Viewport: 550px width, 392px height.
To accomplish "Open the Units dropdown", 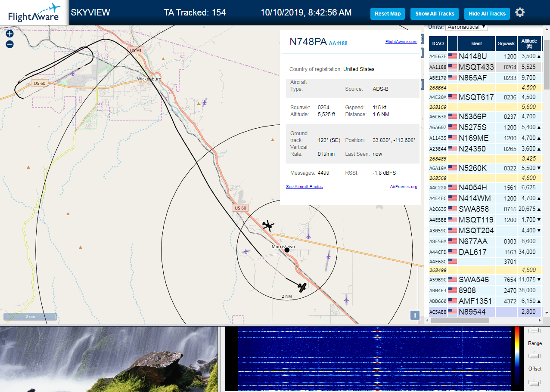I will [x=467, y=27].
